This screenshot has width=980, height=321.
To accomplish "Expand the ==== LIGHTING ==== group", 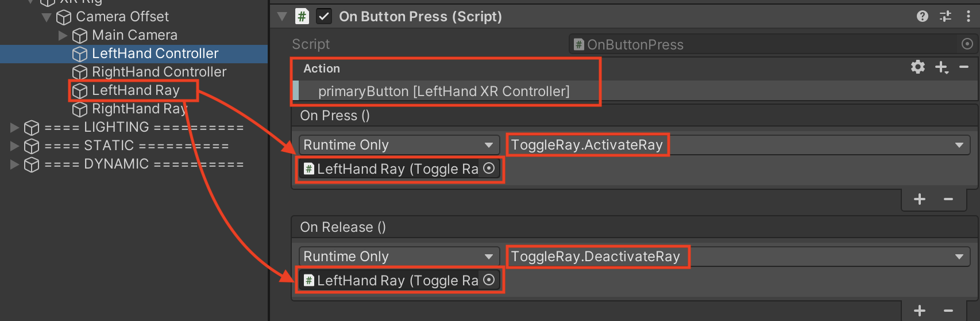I will coord(15,127).
